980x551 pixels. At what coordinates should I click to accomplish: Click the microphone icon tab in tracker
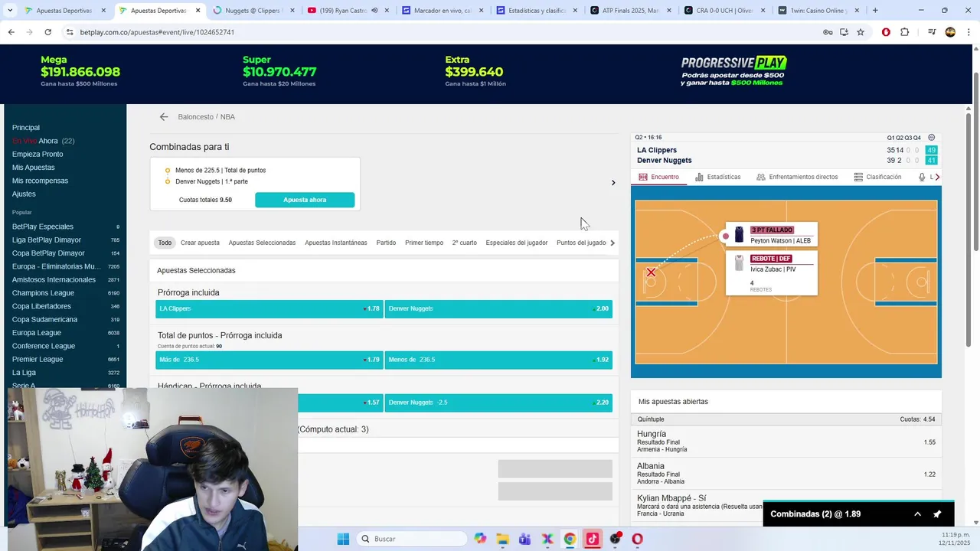coord(922,177)
